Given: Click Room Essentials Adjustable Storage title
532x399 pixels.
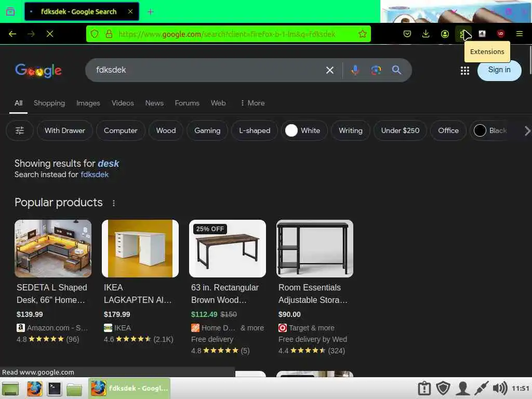Looking at the screenshot, I should 313,294.
